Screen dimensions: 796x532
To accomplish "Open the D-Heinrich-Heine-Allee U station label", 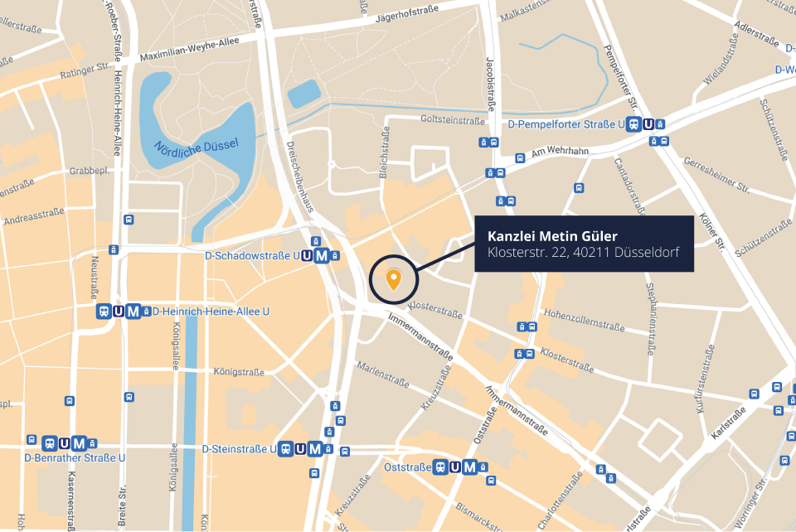I will (211, 312).
